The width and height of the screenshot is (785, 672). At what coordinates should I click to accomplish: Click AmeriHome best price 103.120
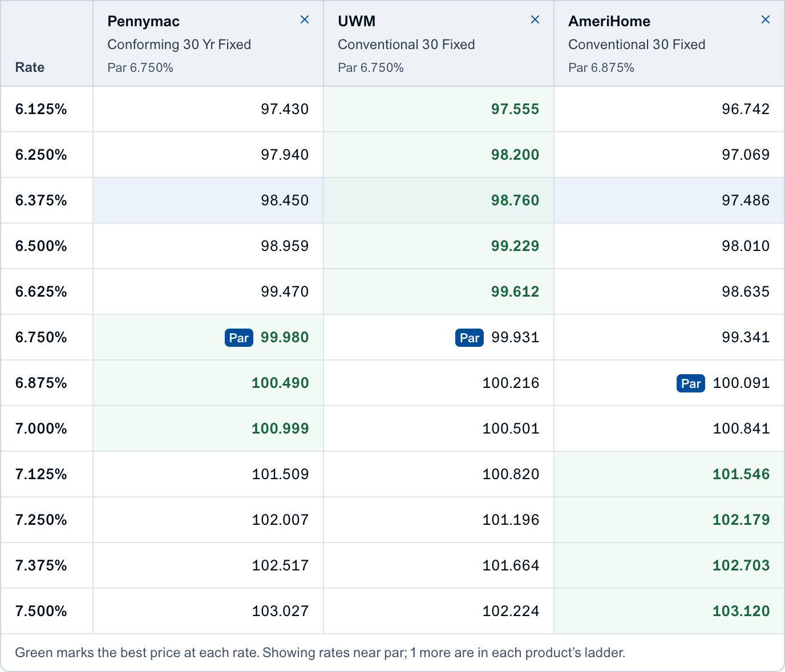point(741,611)
